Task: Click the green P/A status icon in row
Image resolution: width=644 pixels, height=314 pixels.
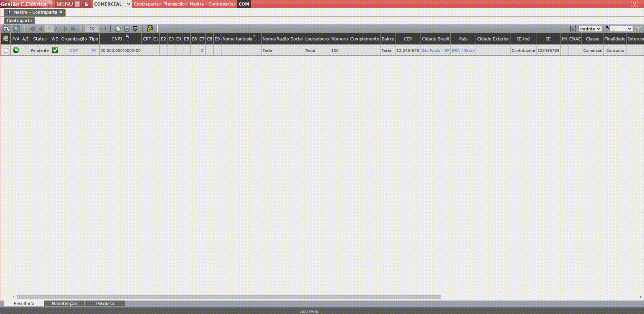Action: (x=16, y=50)
